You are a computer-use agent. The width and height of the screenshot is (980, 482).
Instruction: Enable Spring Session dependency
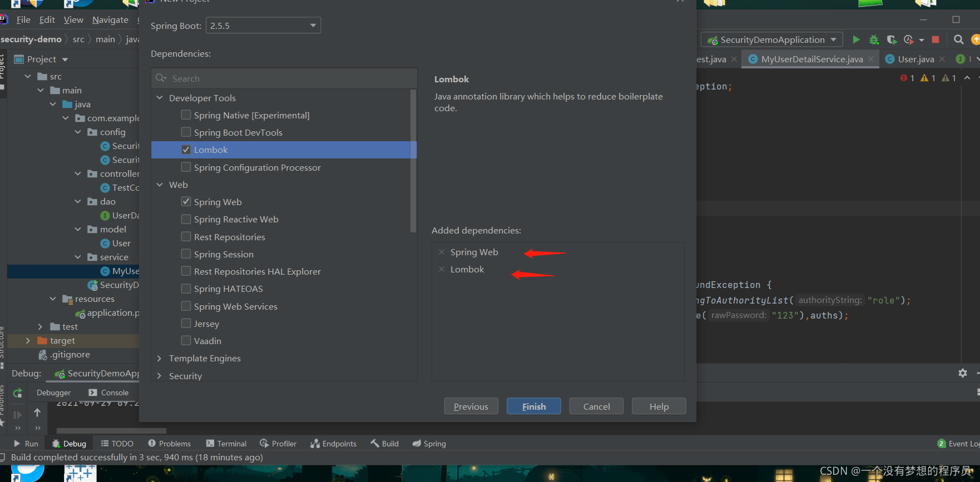pos(186,254)
